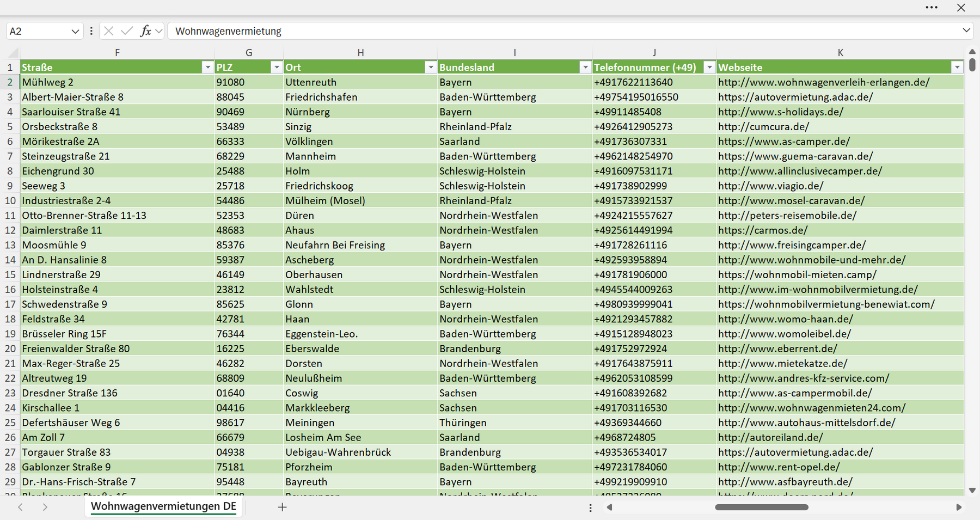Expand the formula bar with chevron
980x520 pixels.
[x=966, y=30]
